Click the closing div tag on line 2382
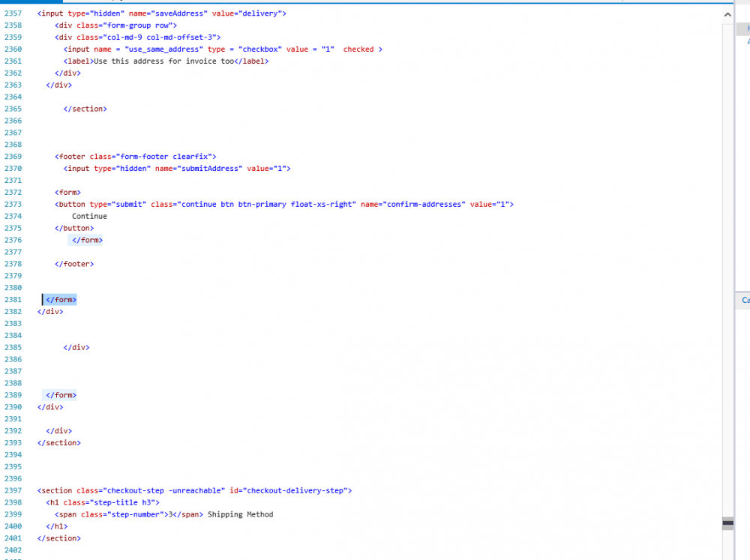This screenshot has height=560, width=750. (50, 312)
